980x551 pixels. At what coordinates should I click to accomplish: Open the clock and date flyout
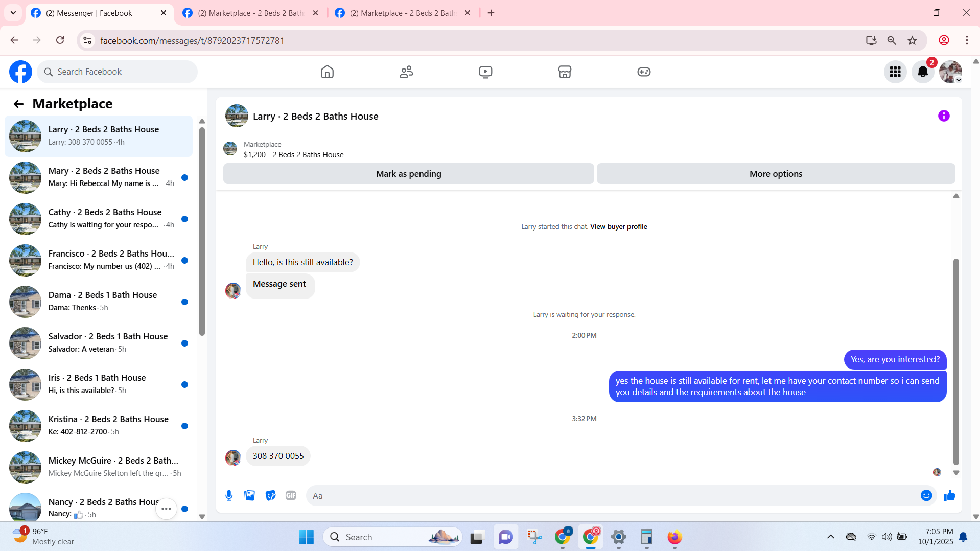[x=935, y=537]
